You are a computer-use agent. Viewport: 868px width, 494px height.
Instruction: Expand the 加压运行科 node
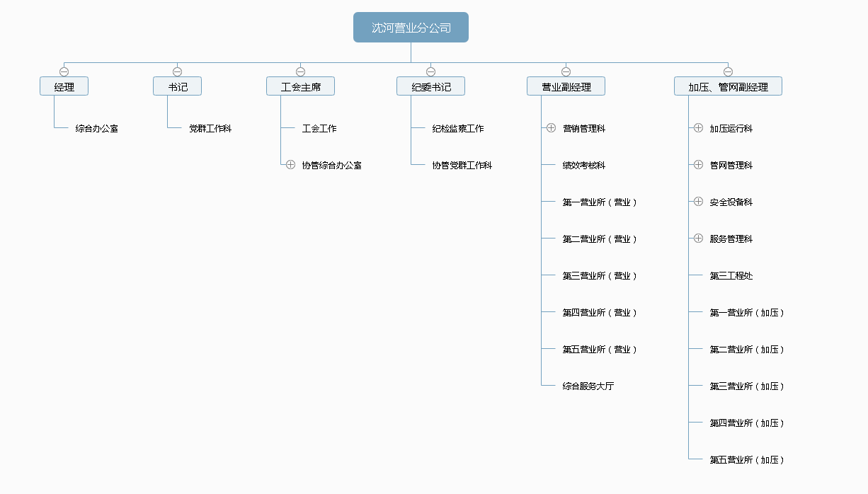698,128
